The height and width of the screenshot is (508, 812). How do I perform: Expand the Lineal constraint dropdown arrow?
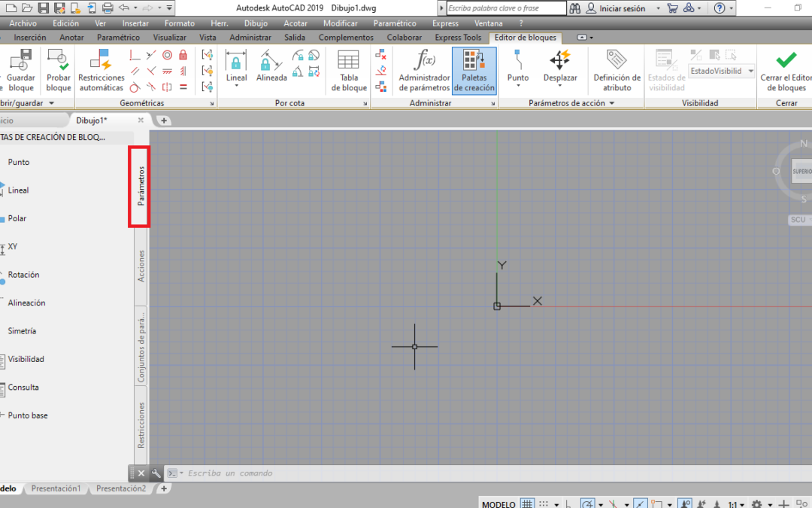pyautogui.click(x=236, y=86)
